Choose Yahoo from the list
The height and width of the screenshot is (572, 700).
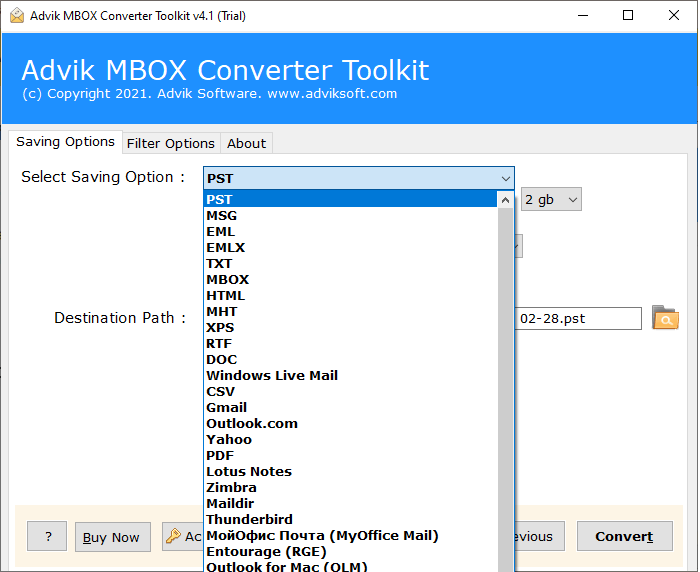[350, 439]
